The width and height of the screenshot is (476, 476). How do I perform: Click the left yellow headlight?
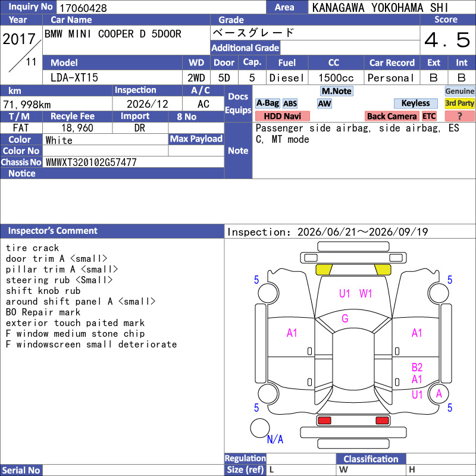pos(324,270)
